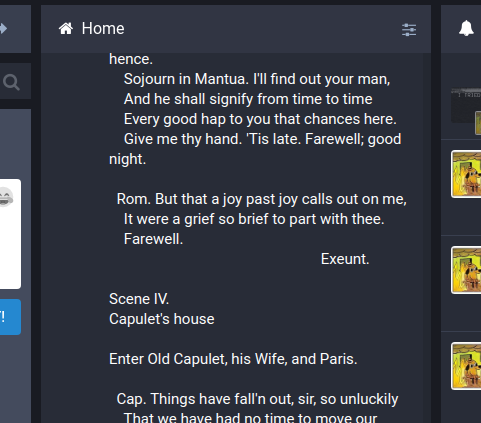Focus the white compose text box

coord(10,234)
